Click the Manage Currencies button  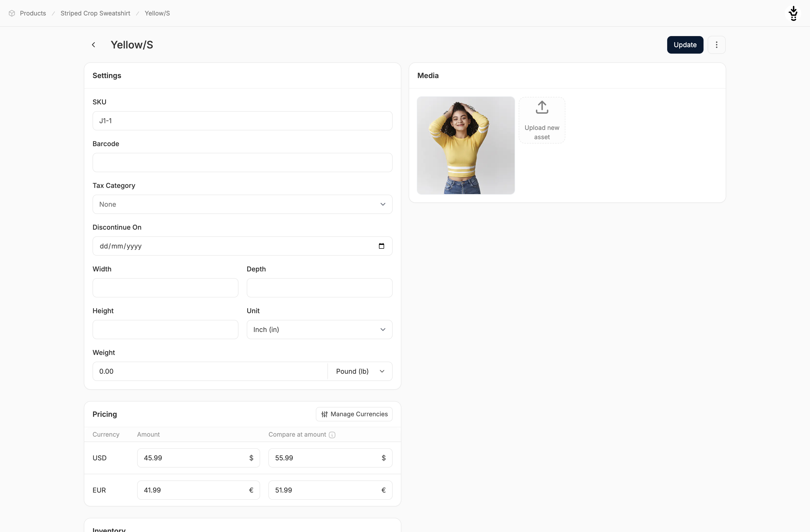[x=354, y=414]
